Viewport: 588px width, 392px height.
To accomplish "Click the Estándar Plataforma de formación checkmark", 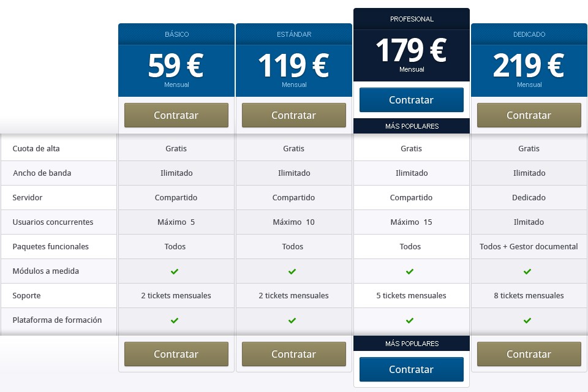I will pos(292,320).
